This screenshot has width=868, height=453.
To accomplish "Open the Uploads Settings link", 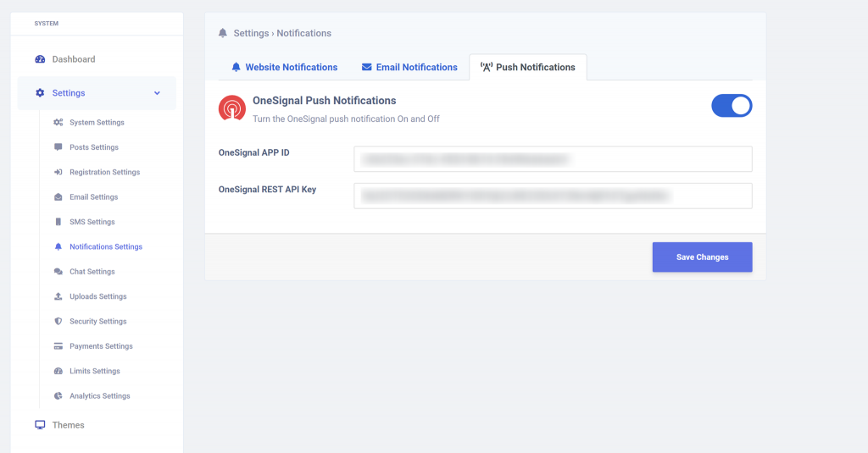I will [x=98, y=296].
